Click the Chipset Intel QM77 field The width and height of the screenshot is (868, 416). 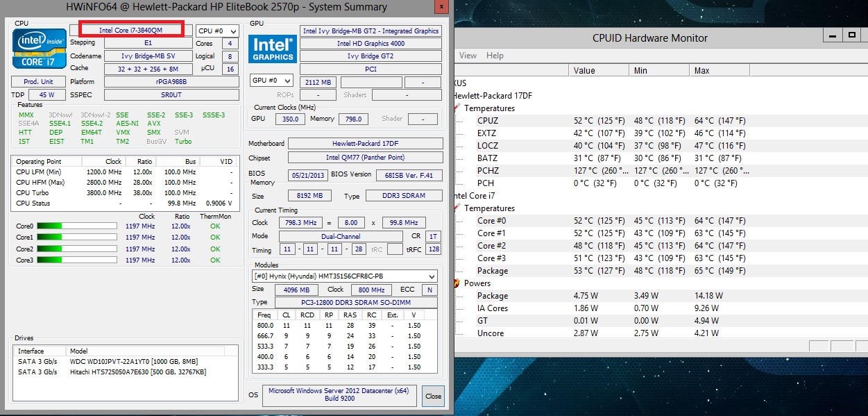pyautogui.click(x=365, y=158)
